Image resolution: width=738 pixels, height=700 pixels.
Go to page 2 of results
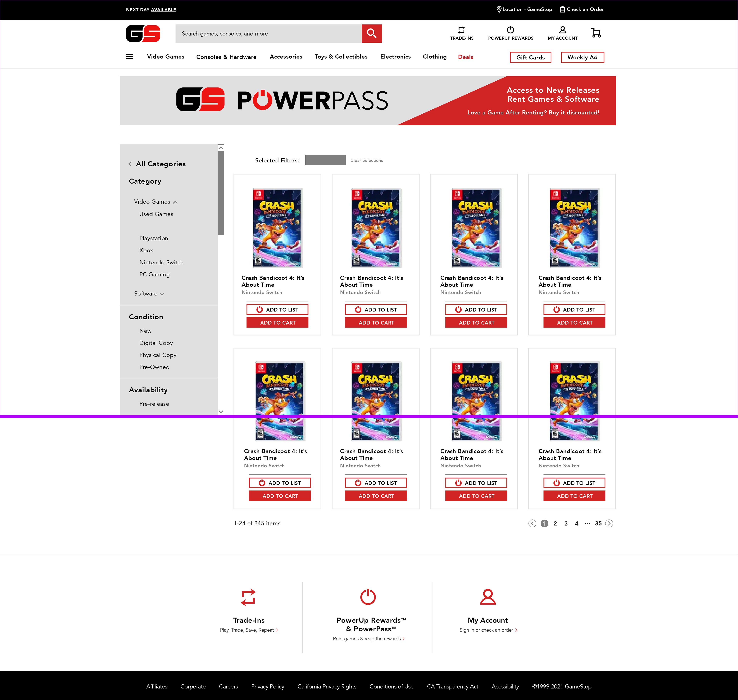coord(555,524)
